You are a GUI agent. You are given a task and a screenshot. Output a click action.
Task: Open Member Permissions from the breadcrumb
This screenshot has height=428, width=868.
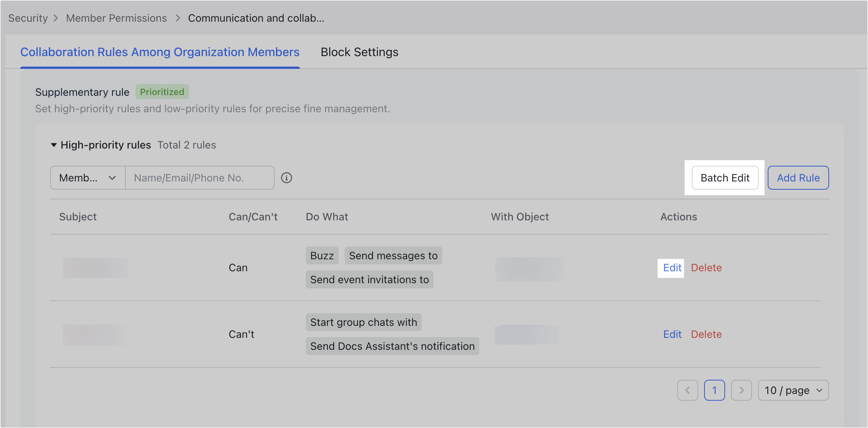pos(116,18)
